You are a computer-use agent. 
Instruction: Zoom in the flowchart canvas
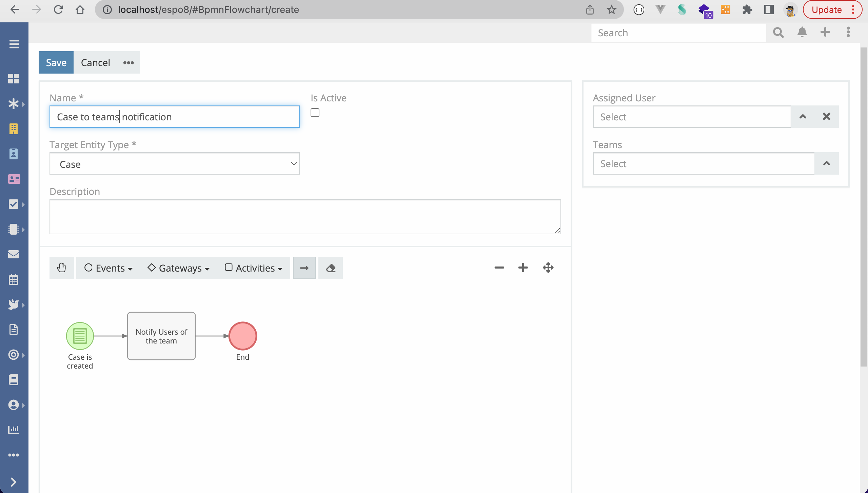point(523,268)
